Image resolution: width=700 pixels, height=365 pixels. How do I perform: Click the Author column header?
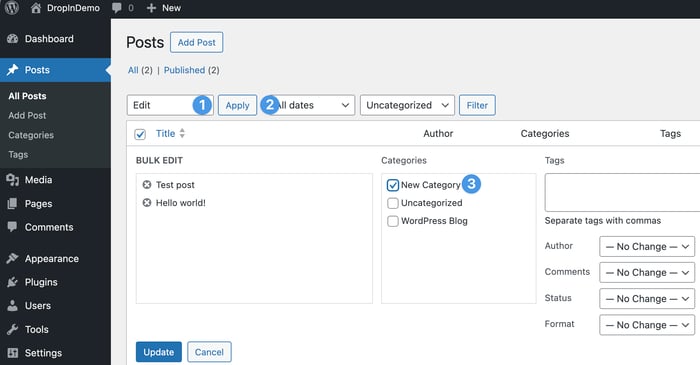pyautogui.click(x=438, y=133)
